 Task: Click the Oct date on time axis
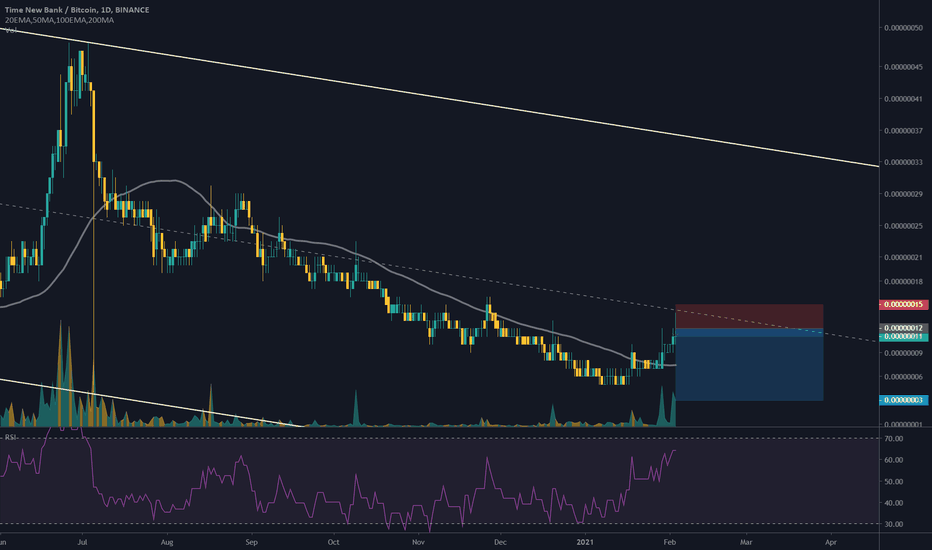pos(333,542)
